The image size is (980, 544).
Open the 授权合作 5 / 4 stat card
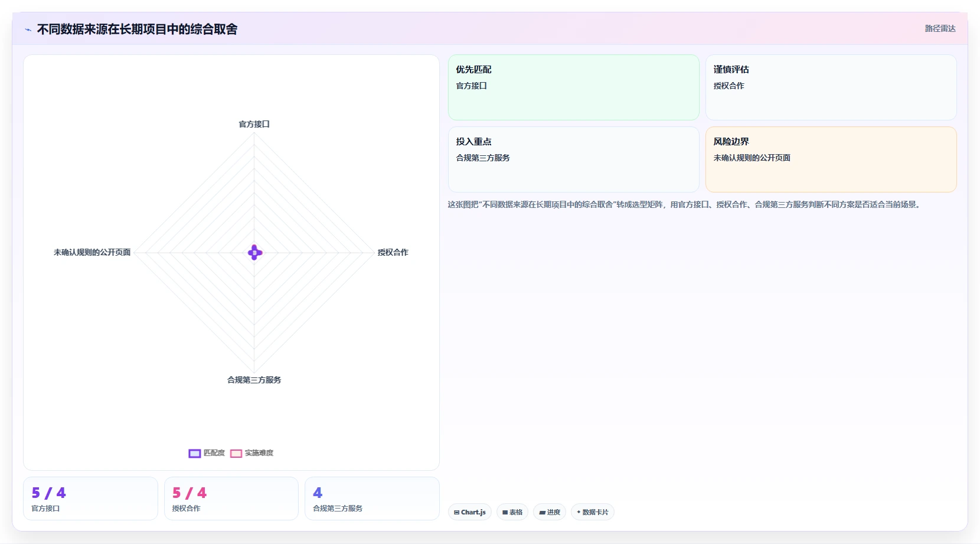231,499
